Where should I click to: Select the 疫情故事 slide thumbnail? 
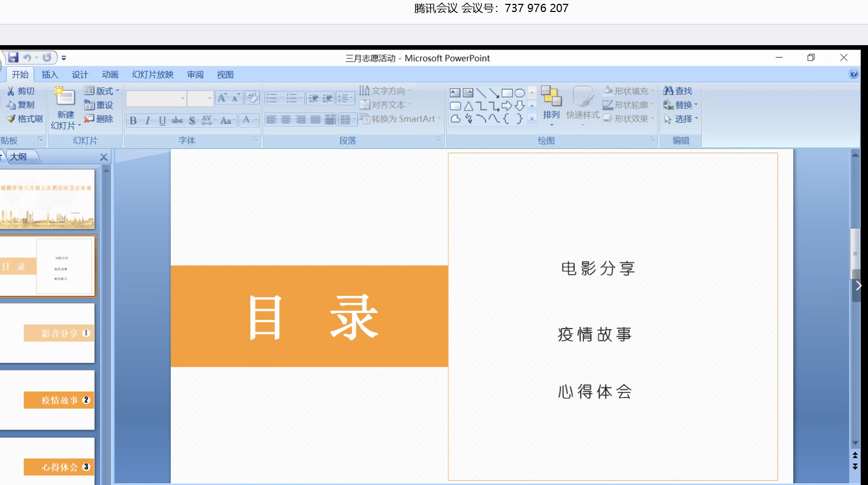click(48, 400)
